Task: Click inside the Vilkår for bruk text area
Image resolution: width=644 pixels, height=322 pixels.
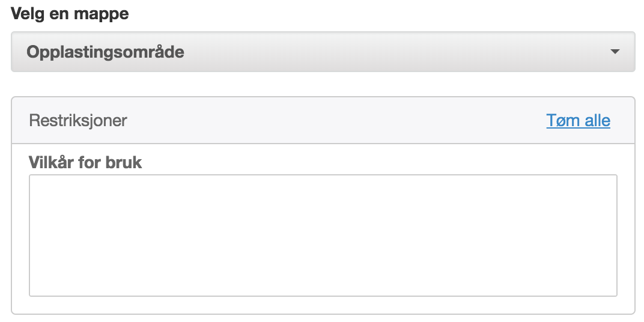Action: [323, 235]
